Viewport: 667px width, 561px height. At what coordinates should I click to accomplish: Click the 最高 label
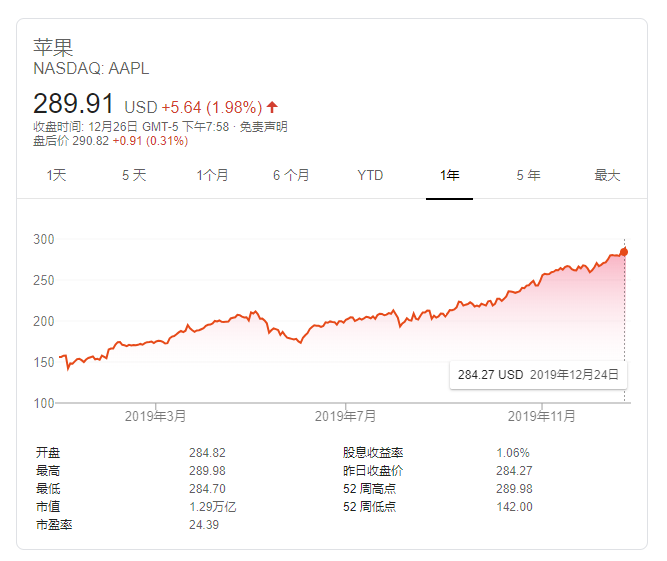point(48,471)
